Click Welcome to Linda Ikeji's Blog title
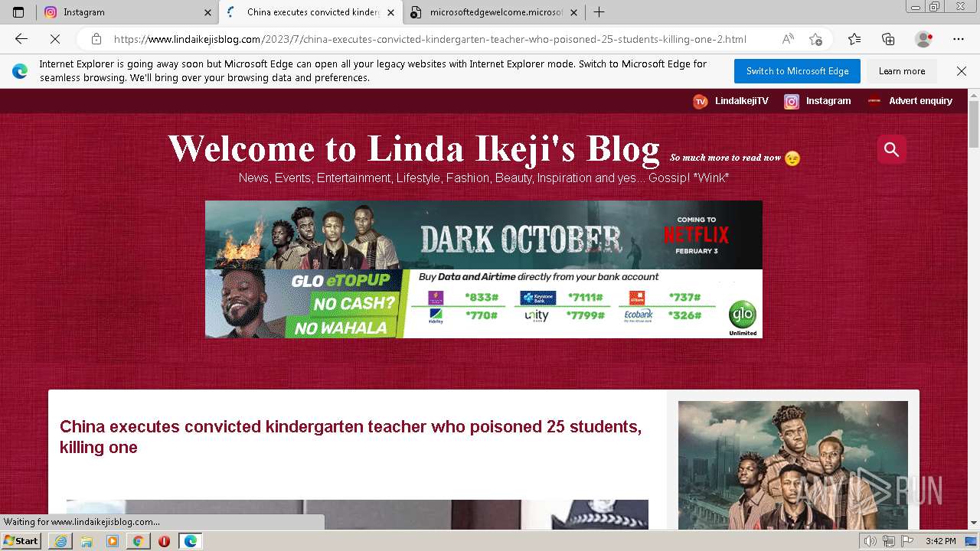Viewport: 980px width, 551px height. point(413,148)
